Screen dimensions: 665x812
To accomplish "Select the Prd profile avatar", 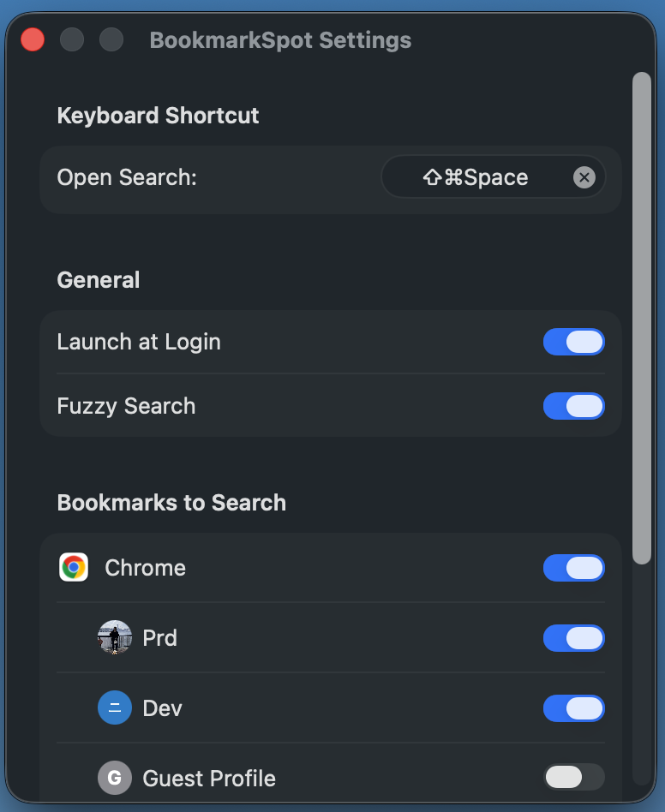I will point(115,637).
